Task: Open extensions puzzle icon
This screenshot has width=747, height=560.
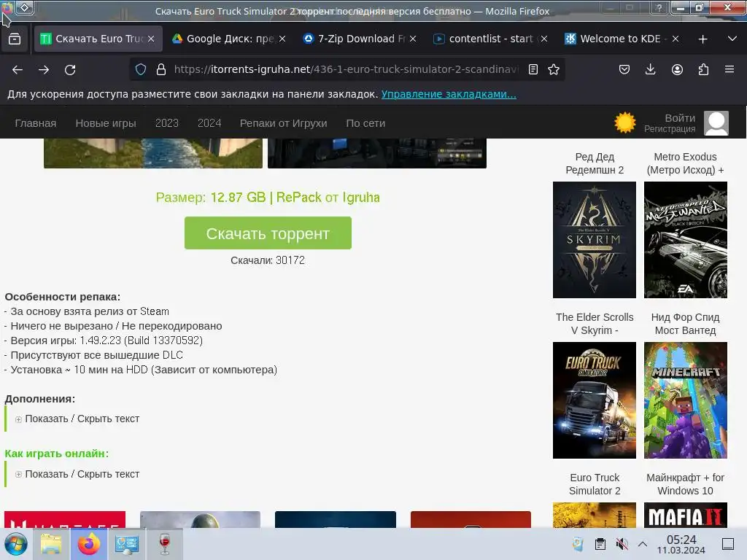Action: click(703, 69)
